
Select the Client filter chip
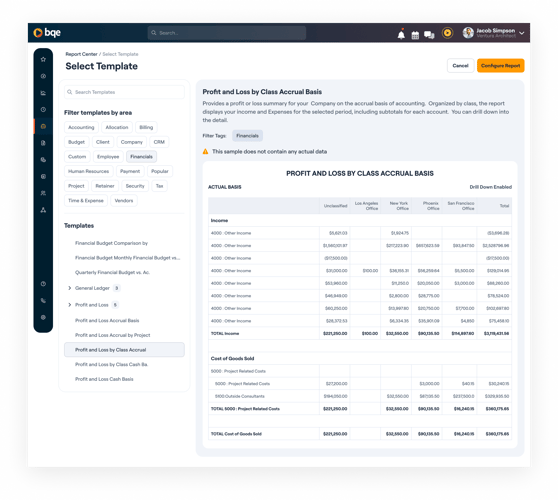pyautogui.click(x=103, y=142)
